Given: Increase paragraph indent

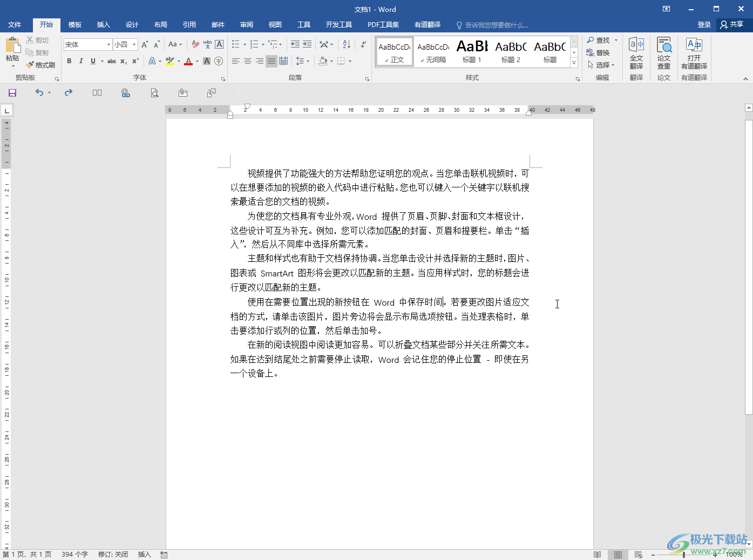Looking at the screenshot, I should pyautogui.click(x=307, y=44).
